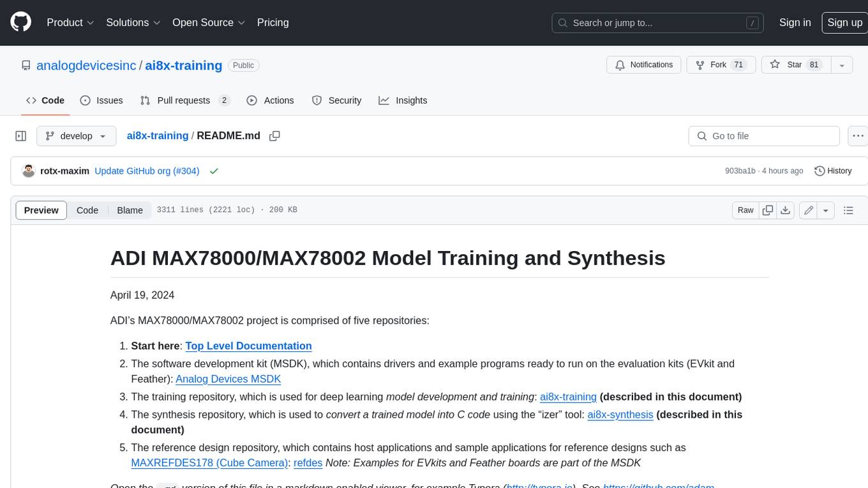Sign in to GitHub
The width and height of the screenshot is (868, 488).
point(795,22)
